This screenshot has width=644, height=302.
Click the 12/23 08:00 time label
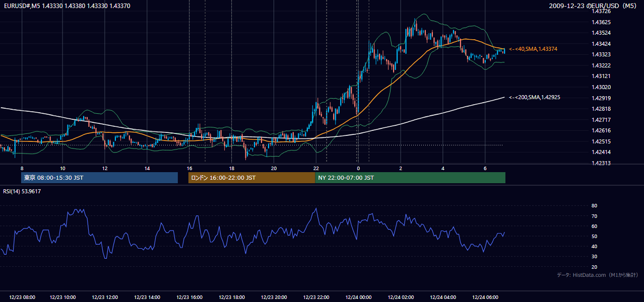click(x=21, y=297)
